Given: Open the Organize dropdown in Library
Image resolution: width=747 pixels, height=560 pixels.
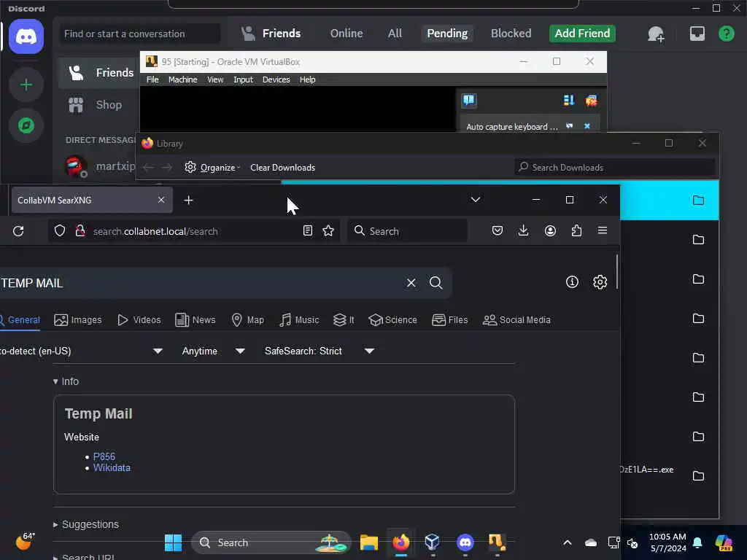Looking at the screenshot, I should click(x=212, y=168).
